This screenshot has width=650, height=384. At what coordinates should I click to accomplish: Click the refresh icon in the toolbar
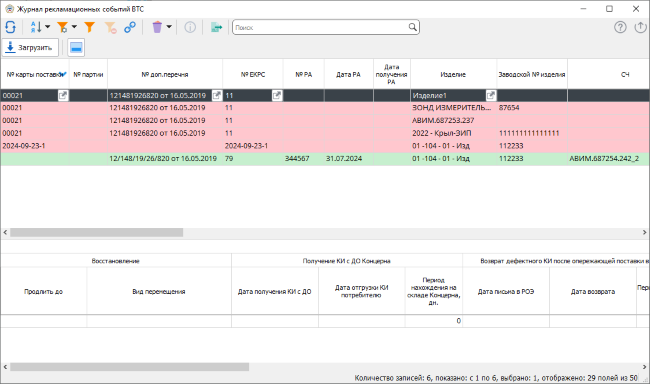pos(10,27)
